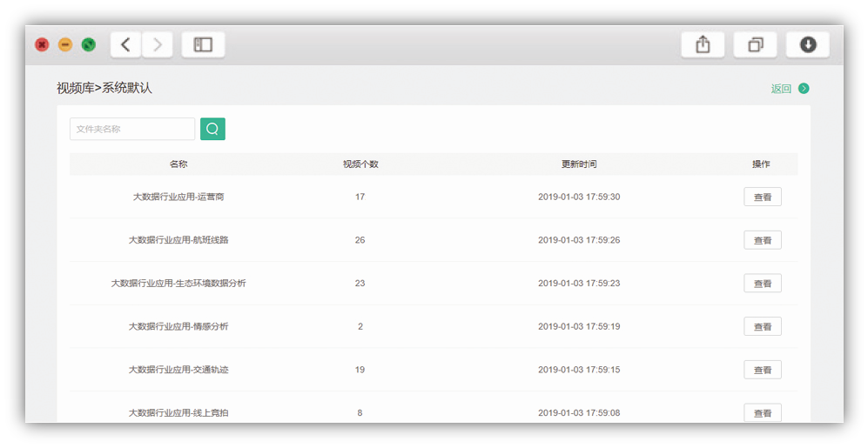Image resolution: width=868 pixels, height=448 pixels.
Task: Click 查看 for 大数据行业应用-线上竞拍
Action: tap(762, 412)
